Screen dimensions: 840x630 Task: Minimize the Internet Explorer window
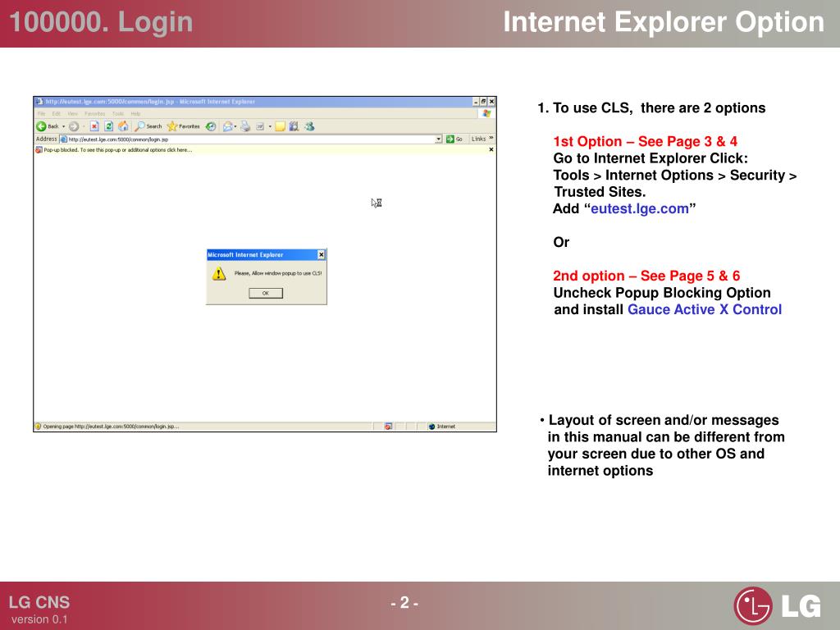click(476, 101)
